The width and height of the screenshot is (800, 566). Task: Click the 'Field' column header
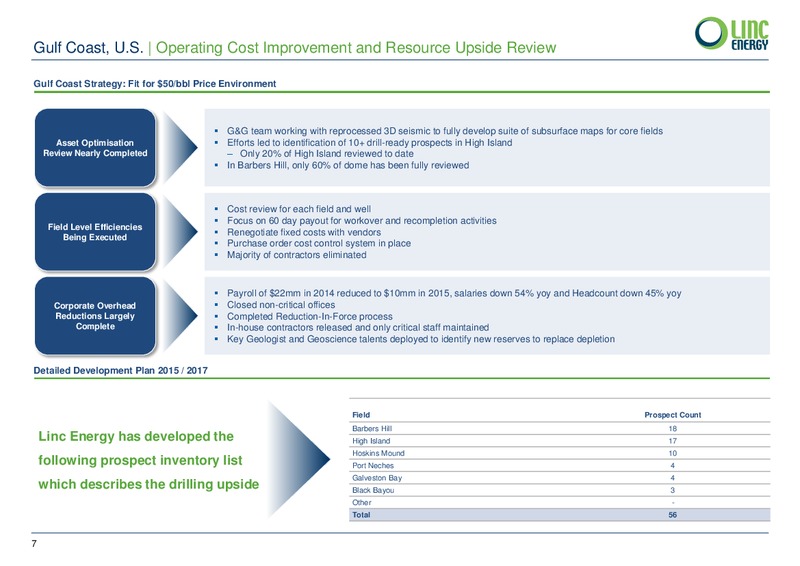(361, 415)
